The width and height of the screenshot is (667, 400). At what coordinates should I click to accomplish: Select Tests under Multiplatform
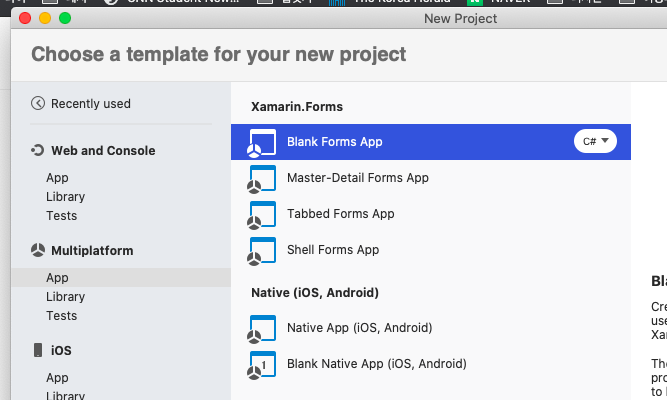point(62,316)
